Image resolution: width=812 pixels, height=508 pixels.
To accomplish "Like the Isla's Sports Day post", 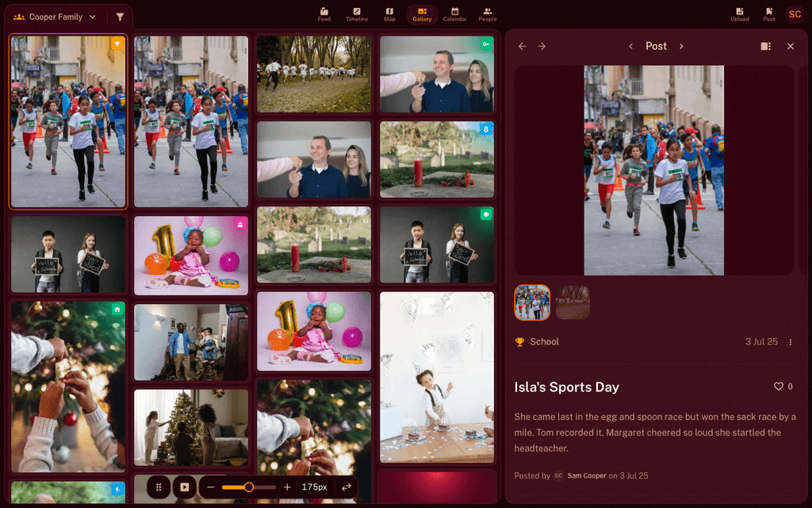I will point(779,387).
